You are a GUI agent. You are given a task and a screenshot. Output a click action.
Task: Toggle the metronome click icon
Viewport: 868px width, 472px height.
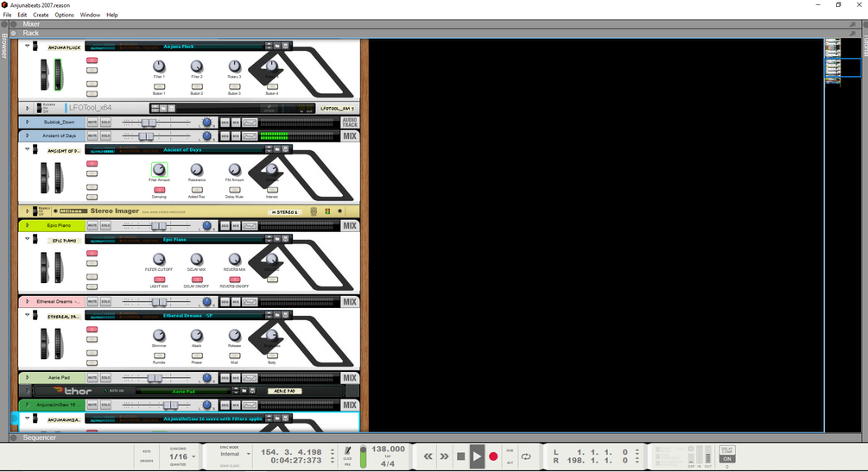tap(348, 451)
